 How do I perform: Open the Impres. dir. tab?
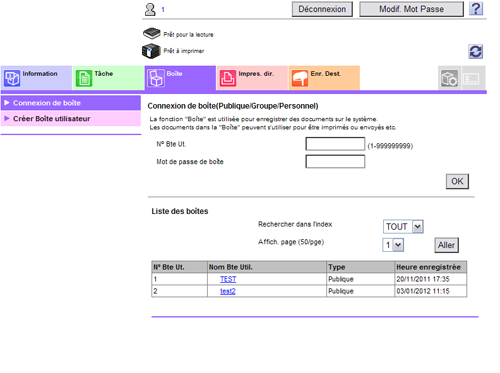(x=252, y=78)
